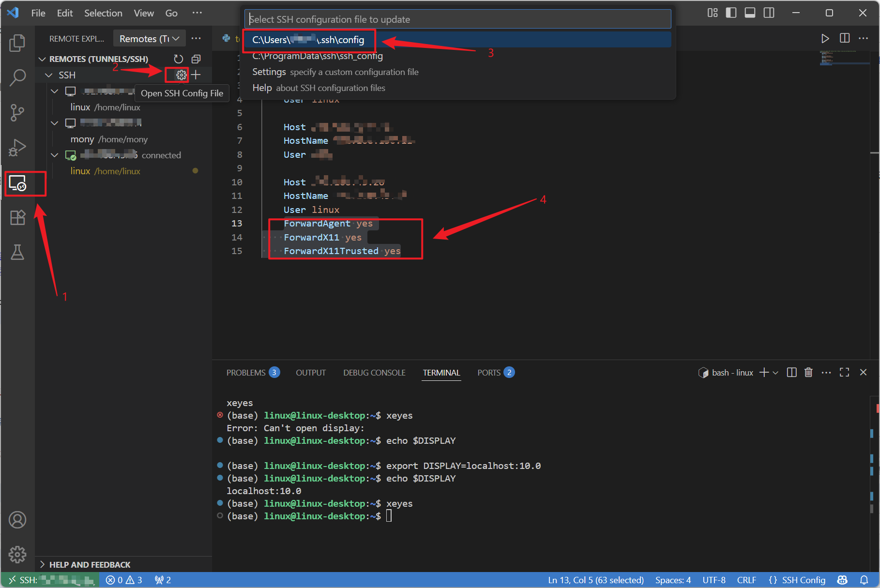Open the Source Control view
Image resolution: width=880 pixels, height=588 pixels.
click(x=17, y=112)
